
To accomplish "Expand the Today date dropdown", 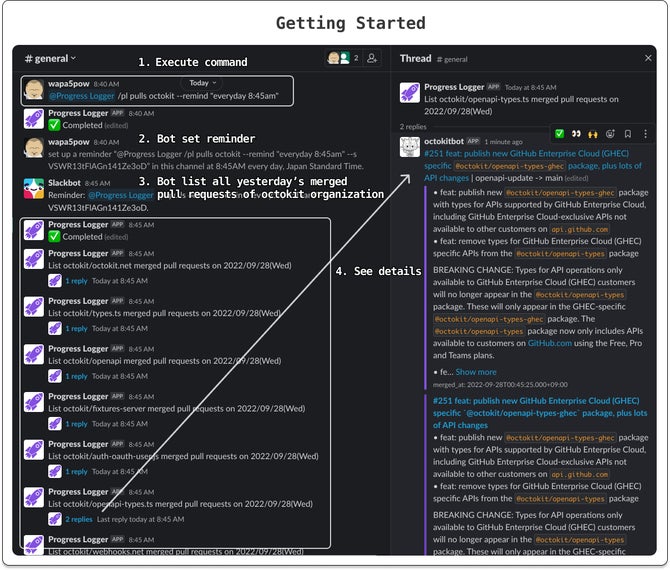I will point(203,83).
